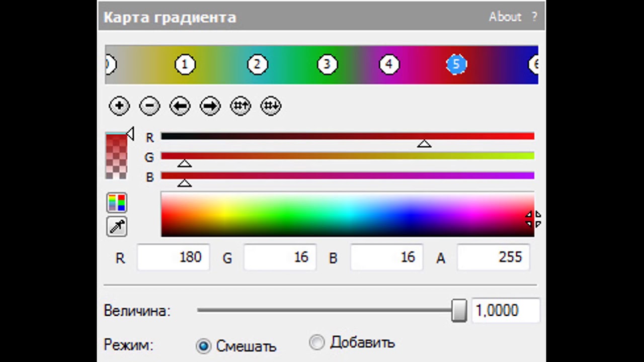The height and width of the screenshot is (362, 644).
Task: Click the add gradient stop plus icon
Action: [x=119, y=106]
